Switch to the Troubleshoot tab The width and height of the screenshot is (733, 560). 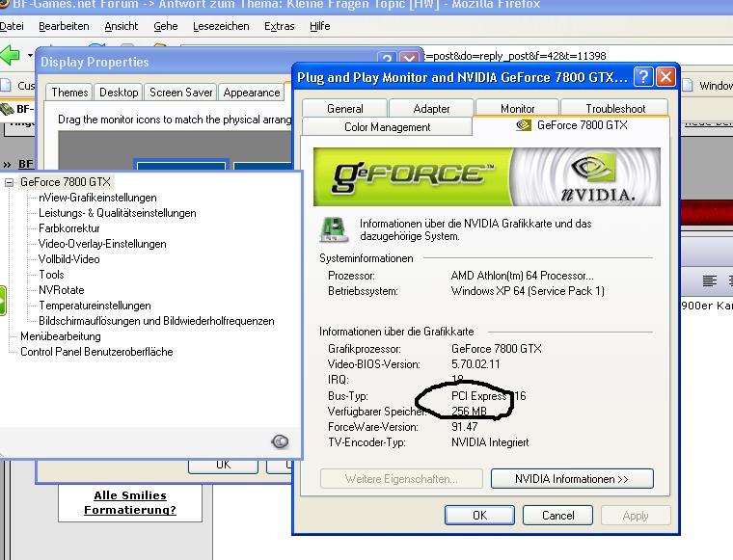click(x=615, y=108)
